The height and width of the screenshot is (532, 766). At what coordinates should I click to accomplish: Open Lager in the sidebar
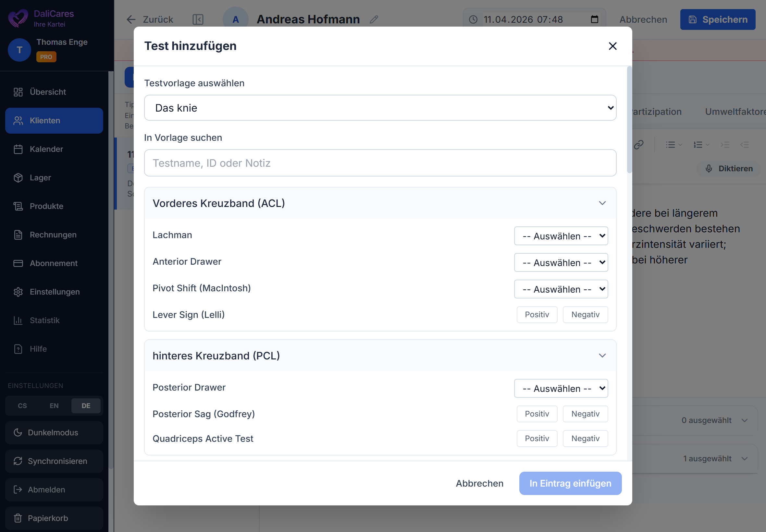pyautogui.click(x=40, y=178)
